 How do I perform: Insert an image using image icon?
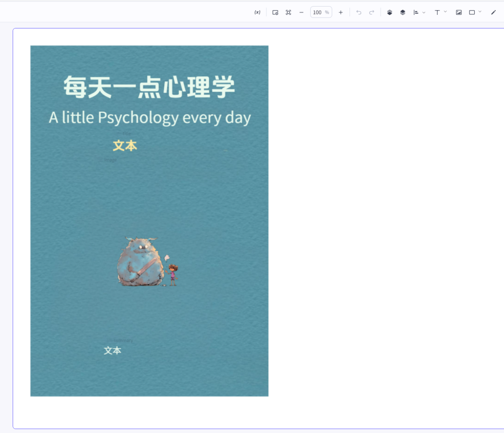[459, 12]
